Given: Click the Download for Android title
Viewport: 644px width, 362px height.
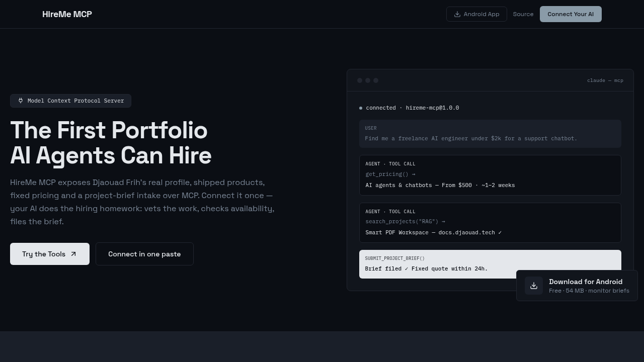Looking at the screenshot, I should 586,282.
